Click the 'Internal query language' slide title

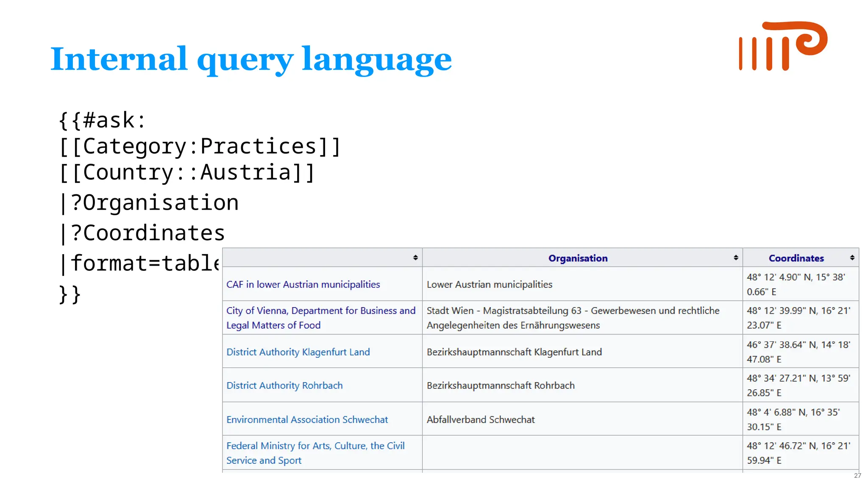coord(251,59)
